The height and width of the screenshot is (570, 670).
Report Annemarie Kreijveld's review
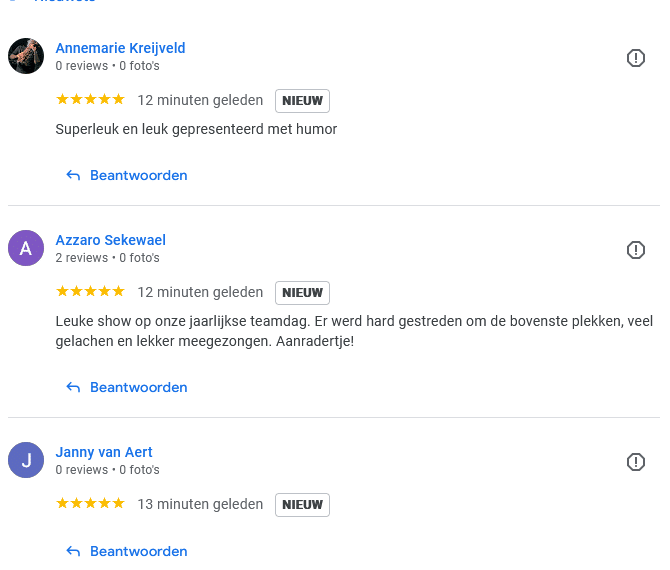point(636,58)
